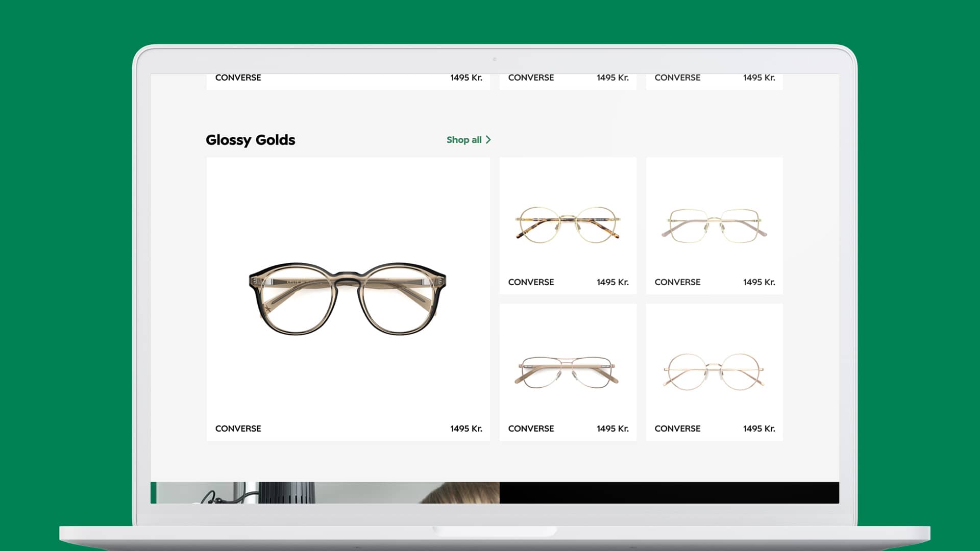Image resolution: width=980 pixels, height=551 pixels.
Task: Click the price under tortoise-temple gold glasses
Action: click(612, 282)
